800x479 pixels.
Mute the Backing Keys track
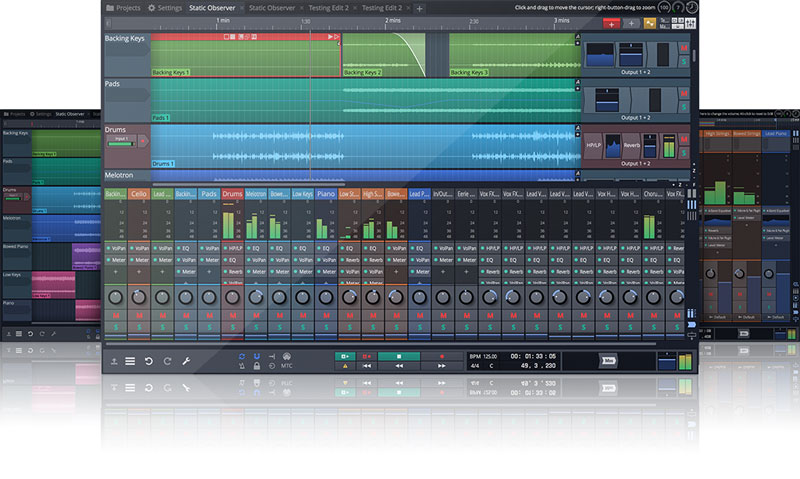click(x=684, y=47)
